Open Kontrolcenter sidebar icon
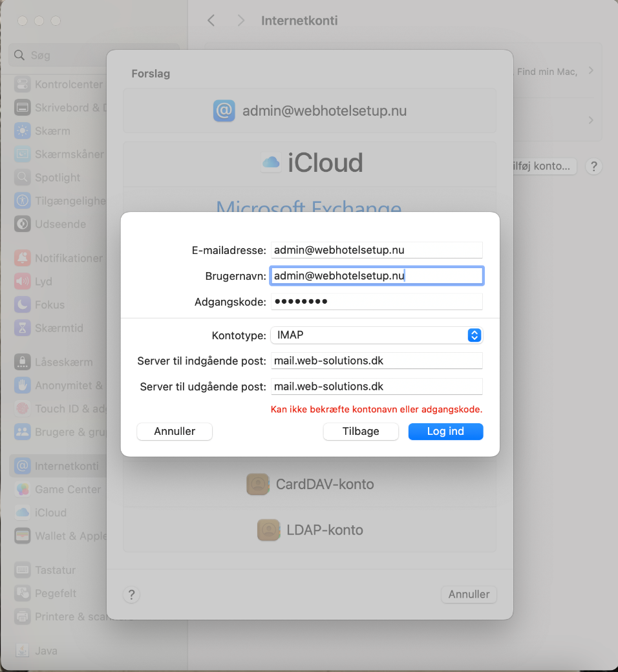618x672 pixels. click(x=22, y=84)
